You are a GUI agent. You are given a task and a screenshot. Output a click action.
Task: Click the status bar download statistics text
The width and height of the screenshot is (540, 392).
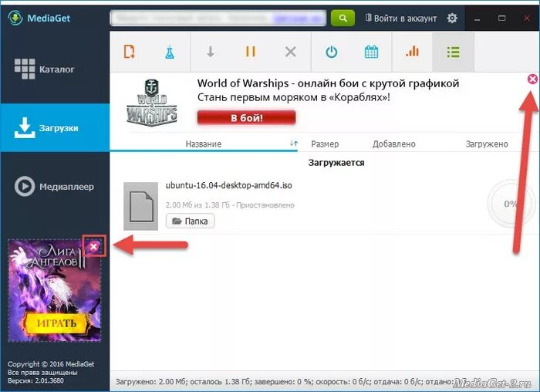pos(284,382)
